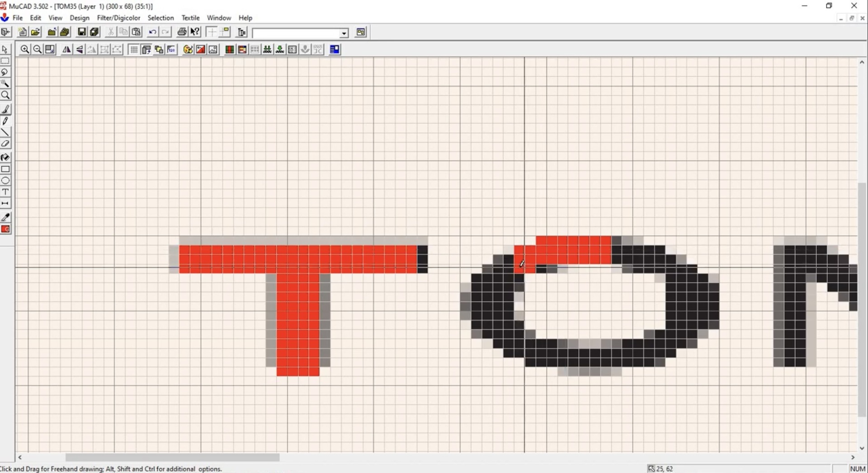Select the measure distance tool
This screenshot has width=868, height=473.
5,203
